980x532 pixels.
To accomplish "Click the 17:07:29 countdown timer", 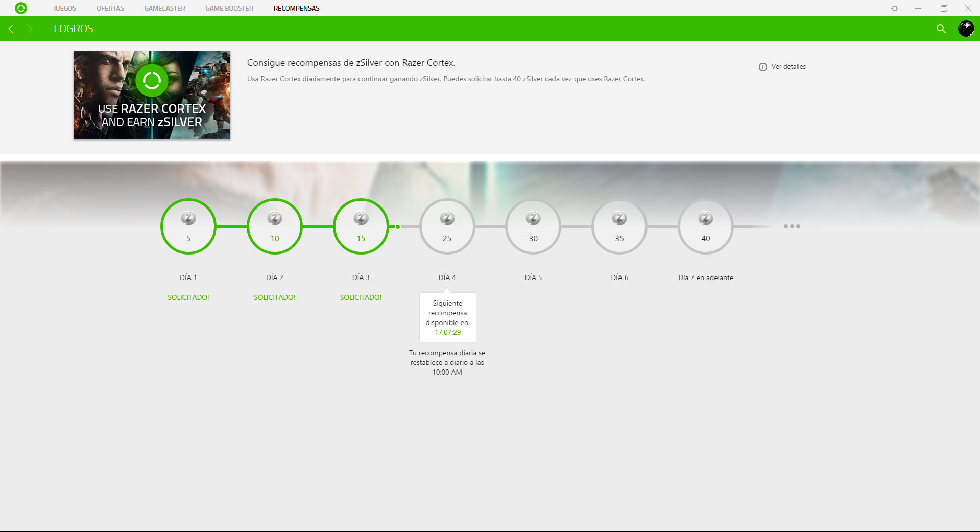I will pos(448,332).
